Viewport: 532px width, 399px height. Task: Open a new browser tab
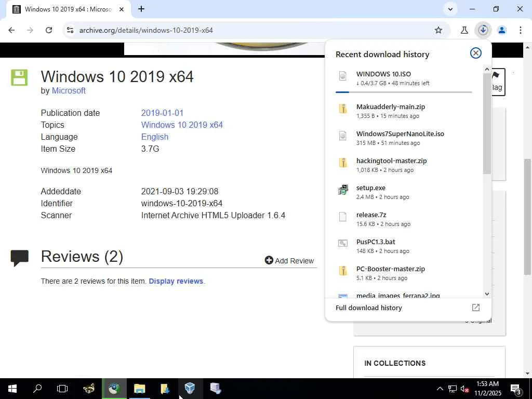point(141,9)
